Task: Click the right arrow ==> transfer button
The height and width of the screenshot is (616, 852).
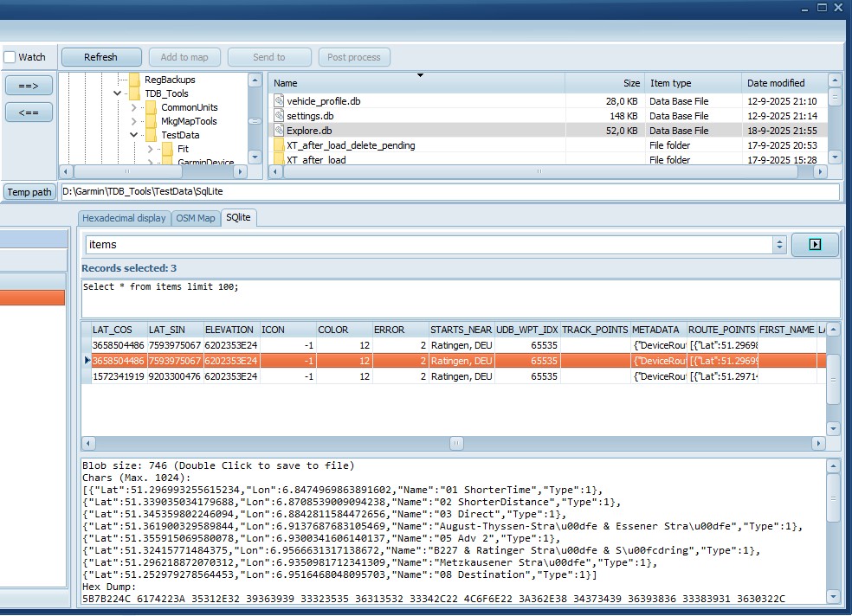Action: click(x=29, y=85)
